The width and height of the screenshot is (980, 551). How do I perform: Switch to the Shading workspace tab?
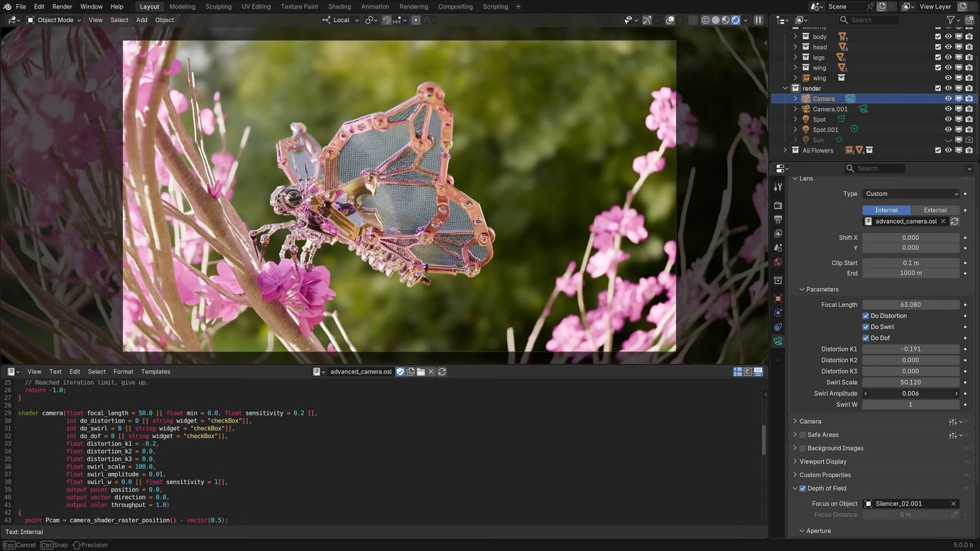point(339,7)
